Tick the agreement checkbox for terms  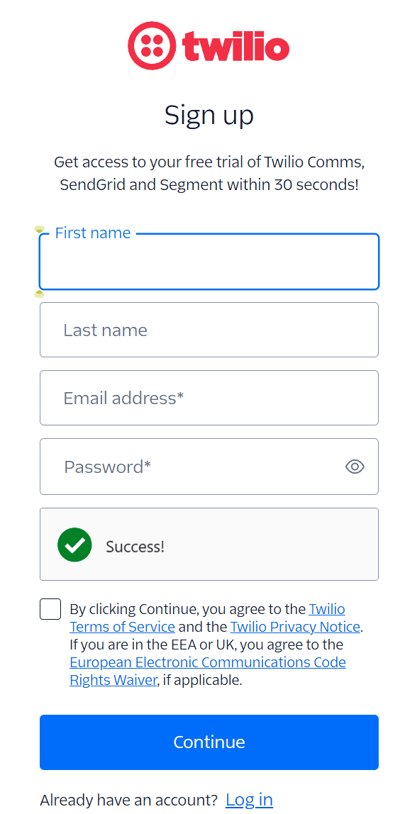coord(50,609)
